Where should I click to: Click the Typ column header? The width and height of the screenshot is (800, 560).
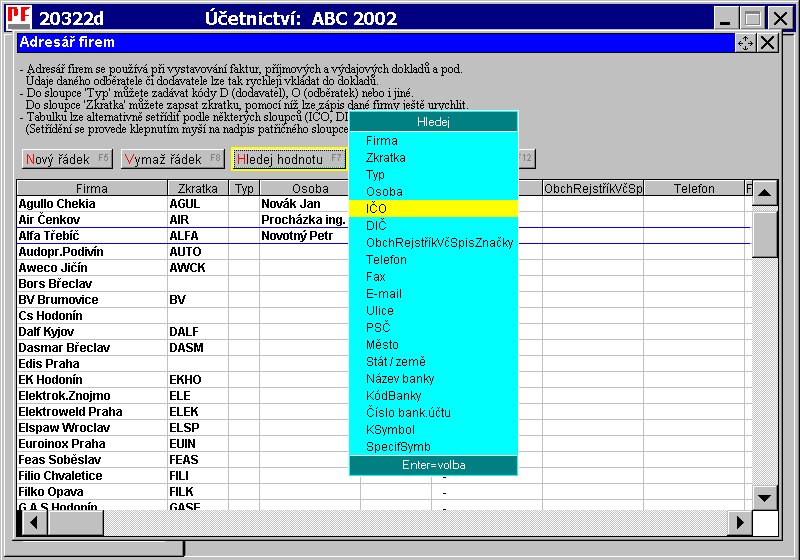tap(244, 188)
